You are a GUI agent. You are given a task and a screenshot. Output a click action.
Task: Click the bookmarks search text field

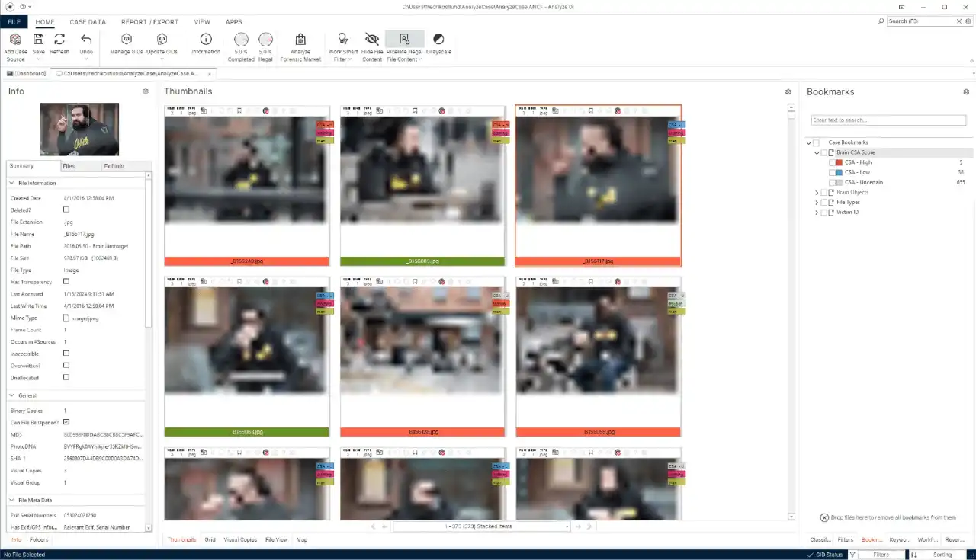(888, 120)
